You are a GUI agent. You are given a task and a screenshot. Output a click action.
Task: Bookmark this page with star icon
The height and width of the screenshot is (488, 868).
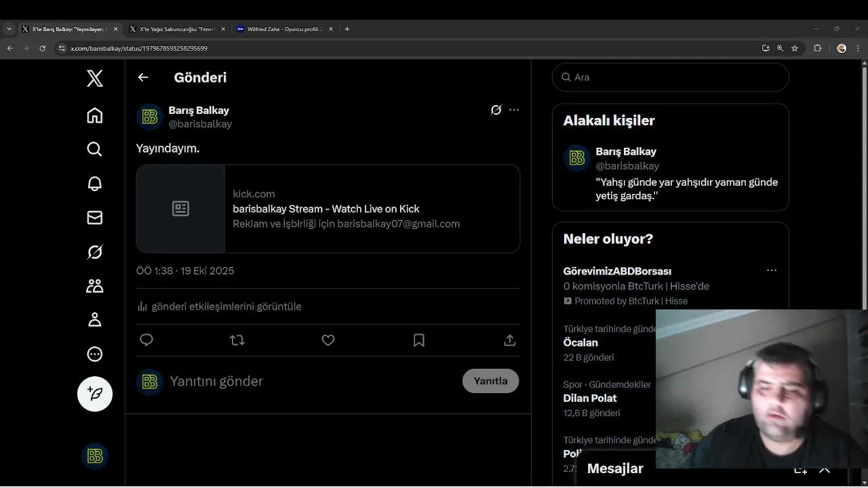pos(795,48)
